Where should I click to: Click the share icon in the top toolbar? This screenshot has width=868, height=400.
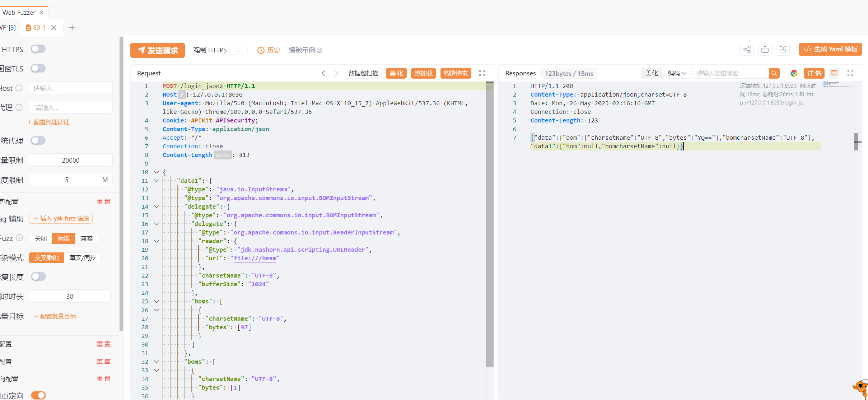click(x=747, y=50)
